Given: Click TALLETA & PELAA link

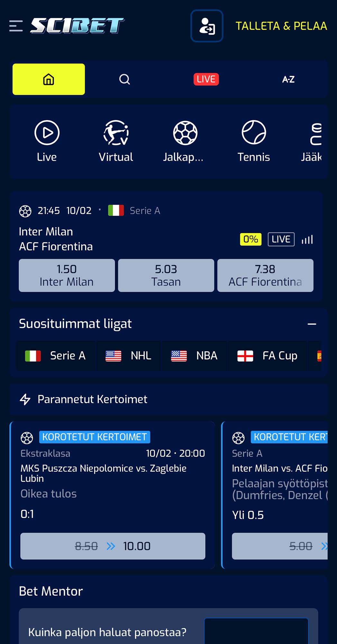Looking at the screenshot, I should [281, 26].
